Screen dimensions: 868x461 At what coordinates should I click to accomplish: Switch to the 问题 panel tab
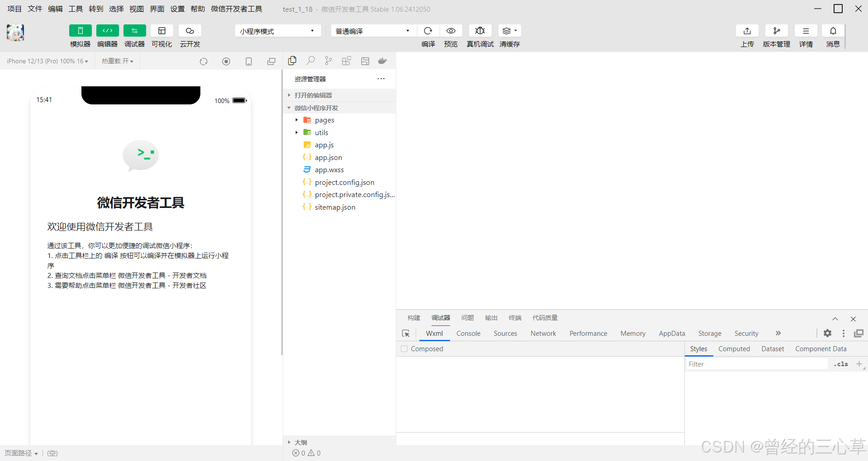tap(467, 318)
